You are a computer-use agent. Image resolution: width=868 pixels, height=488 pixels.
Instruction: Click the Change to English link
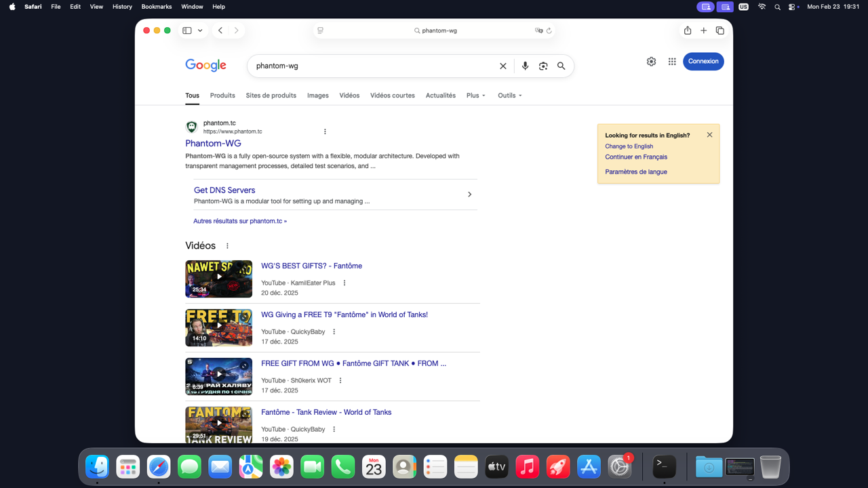click(x=629, y=146)
